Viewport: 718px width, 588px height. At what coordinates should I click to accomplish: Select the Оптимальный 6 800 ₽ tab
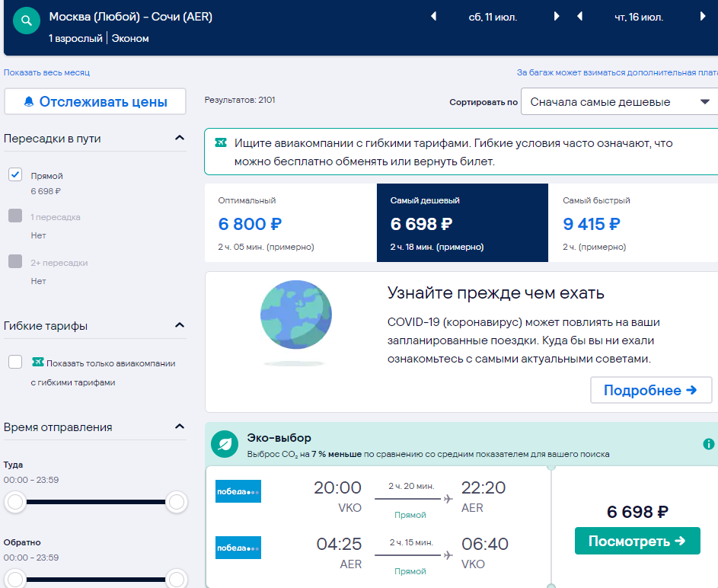[x=291, y=223]
